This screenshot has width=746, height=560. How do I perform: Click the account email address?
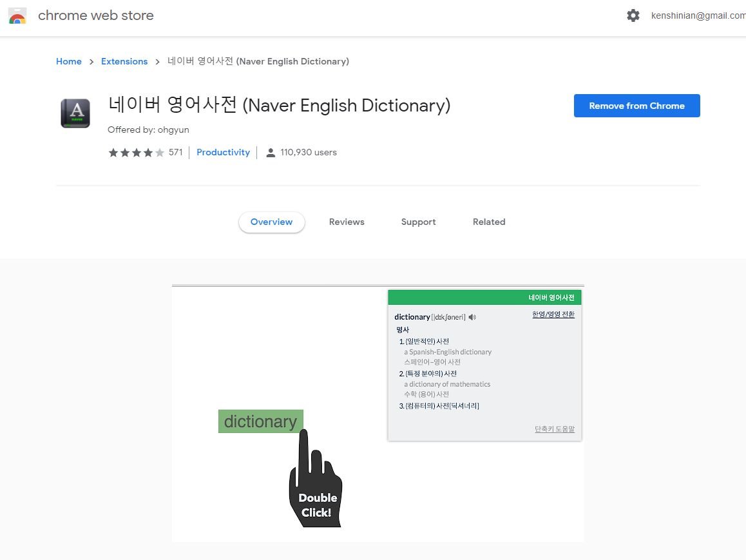698,15
